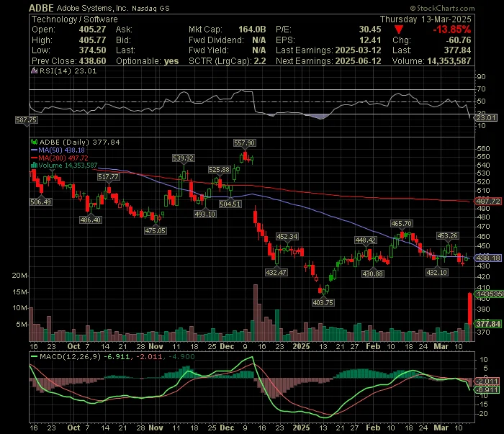The width and height of the screenshot is (504, 434).
Task: Click the MA(50) 438.18 legend entry
Action: 58,150
